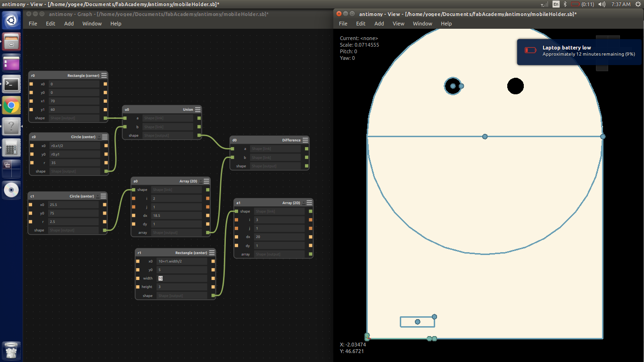Open the Add menu in the Graph window
The image size is (644, 362).
pyautogui.click(x=69, y=24)
